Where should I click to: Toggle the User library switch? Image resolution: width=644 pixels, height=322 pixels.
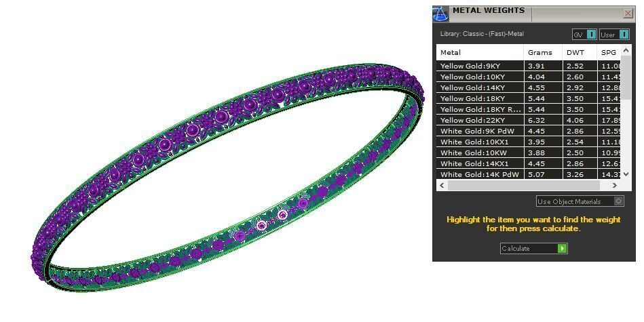tap(614, 35)
